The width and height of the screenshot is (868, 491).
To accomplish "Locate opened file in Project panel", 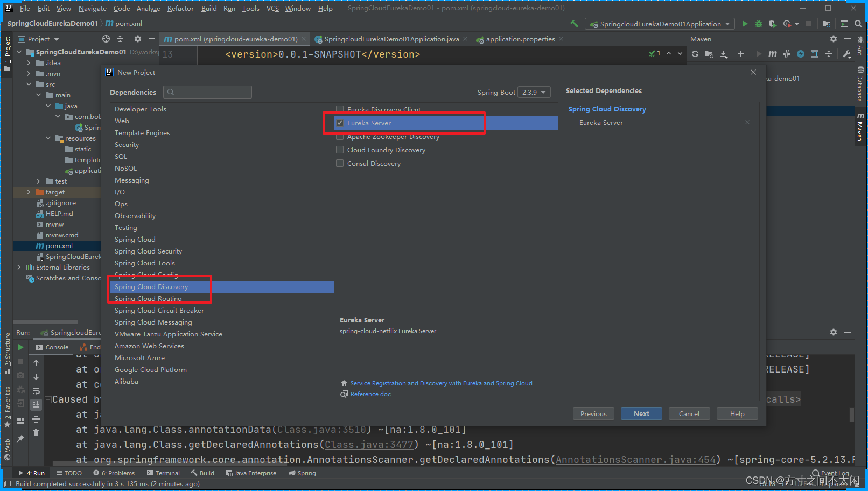I will (x=106, y=39).
